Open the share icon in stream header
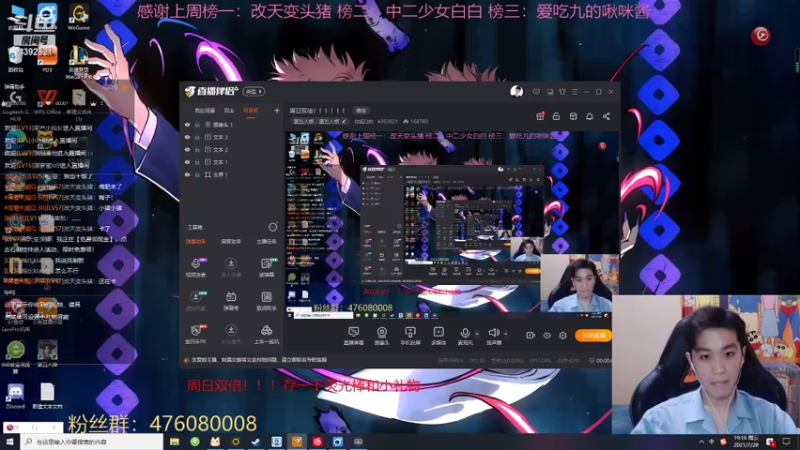Viewport: 800px width, 450px height. pyautogui.click(x=606, y=116)
